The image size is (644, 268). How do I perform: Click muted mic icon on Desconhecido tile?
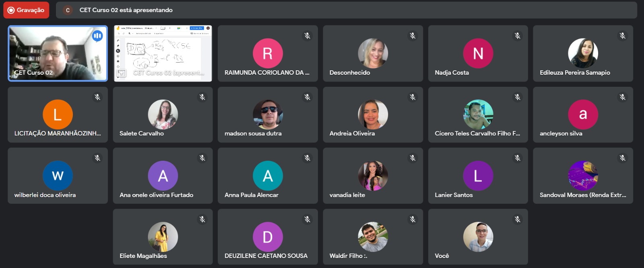[413, 36]
